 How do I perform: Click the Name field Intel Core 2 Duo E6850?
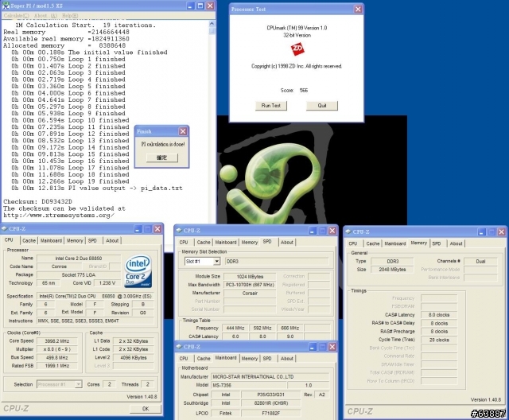click(79, 259)
